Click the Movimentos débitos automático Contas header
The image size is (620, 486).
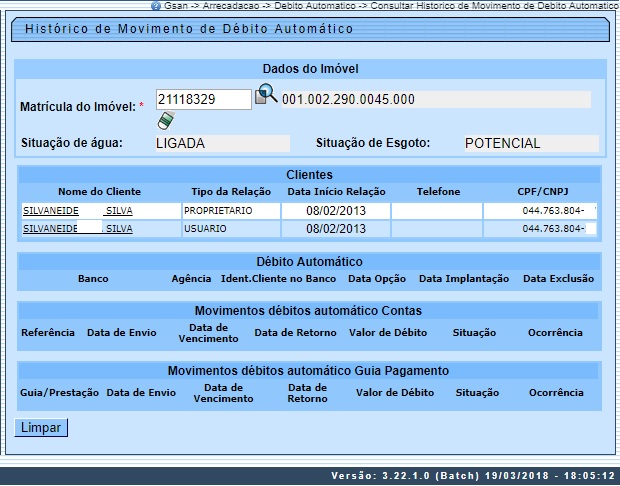308,310
